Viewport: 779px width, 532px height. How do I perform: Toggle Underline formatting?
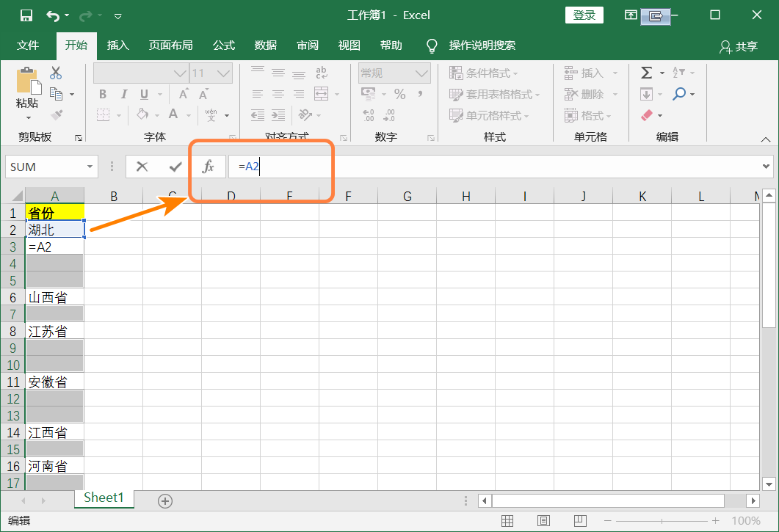pyautogui.click(x=144, y=94)
